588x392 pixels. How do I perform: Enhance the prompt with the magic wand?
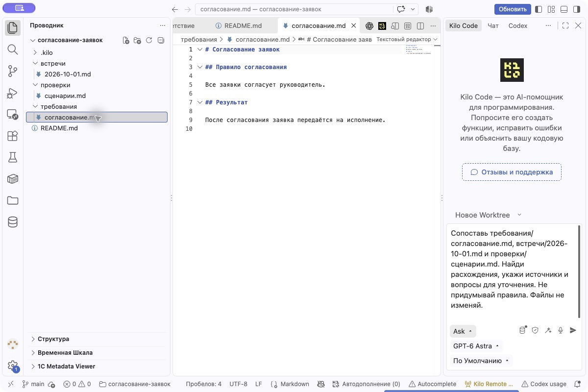click(x=548, y=331)
